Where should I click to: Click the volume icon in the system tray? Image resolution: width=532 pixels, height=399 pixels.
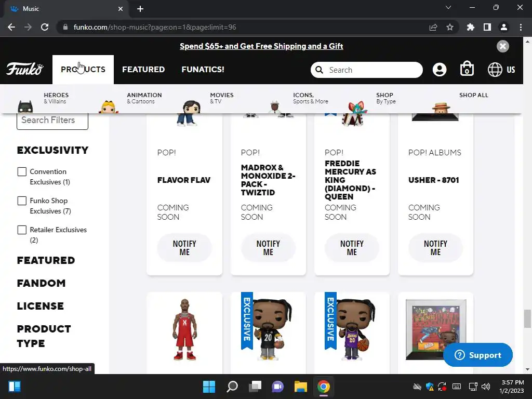[486, 387]
